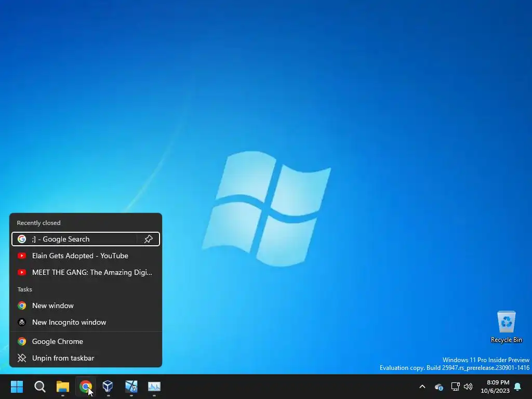Select the Recycle Bin desktop icon
Image resolution: width=532 pixels, height=399 pixels.
(506, 327)
